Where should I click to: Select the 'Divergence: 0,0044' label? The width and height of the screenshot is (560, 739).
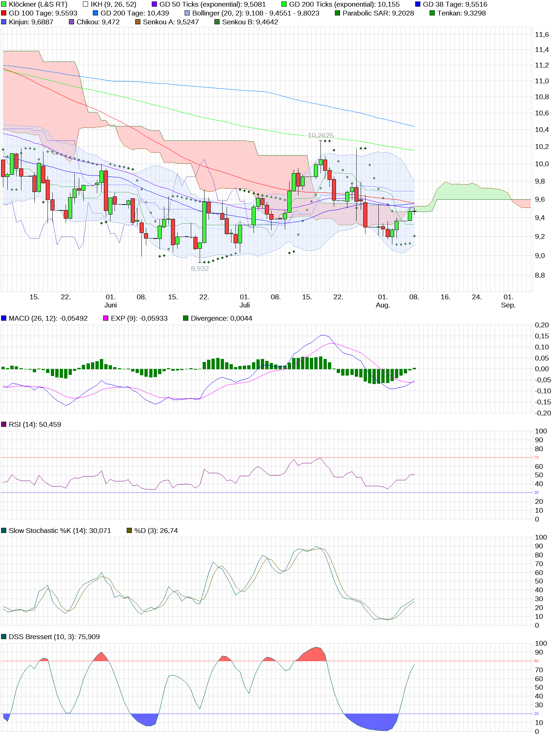point(222,318)
